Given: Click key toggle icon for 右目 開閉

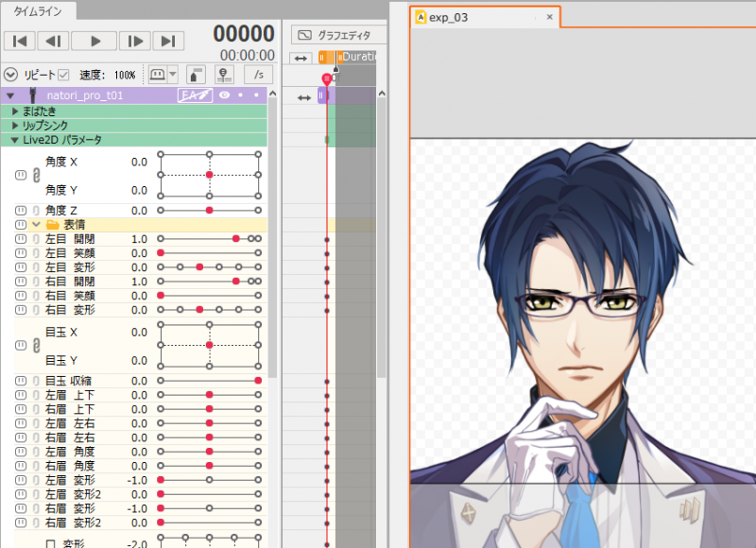Looking at the screenshot, I should point(20,282).
